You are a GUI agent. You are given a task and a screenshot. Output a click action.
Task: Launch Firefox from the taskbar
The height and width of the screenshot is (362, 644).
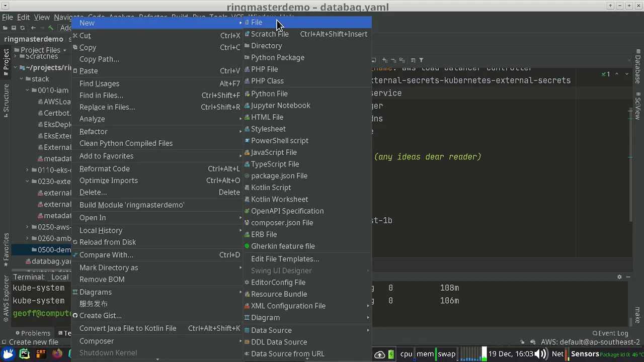57,354
